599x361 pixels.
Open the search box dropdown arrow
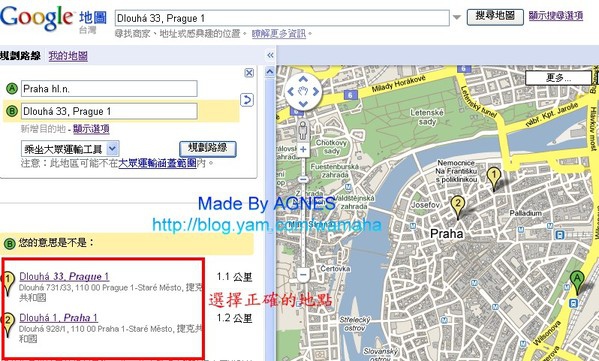457,18
